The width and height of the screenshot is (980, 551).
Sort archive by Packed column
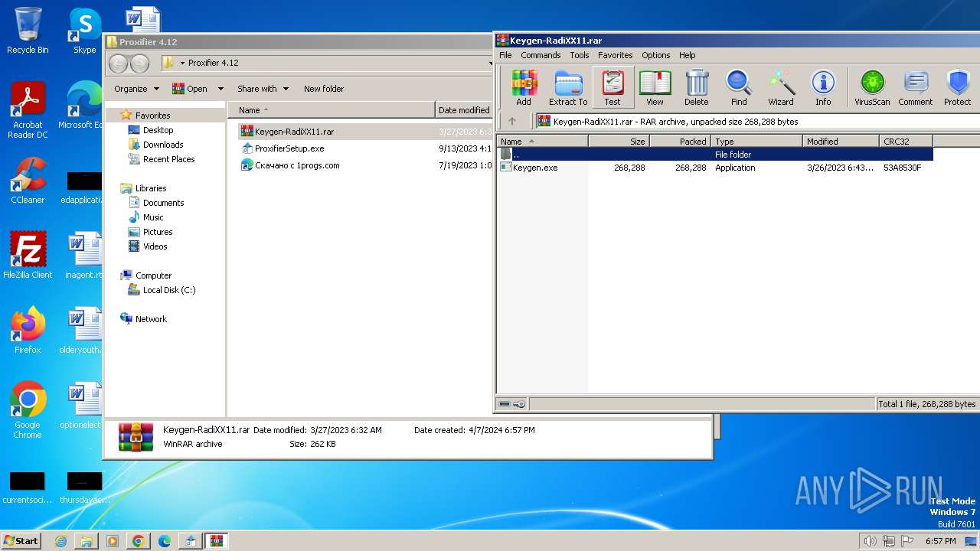(680, 141)
